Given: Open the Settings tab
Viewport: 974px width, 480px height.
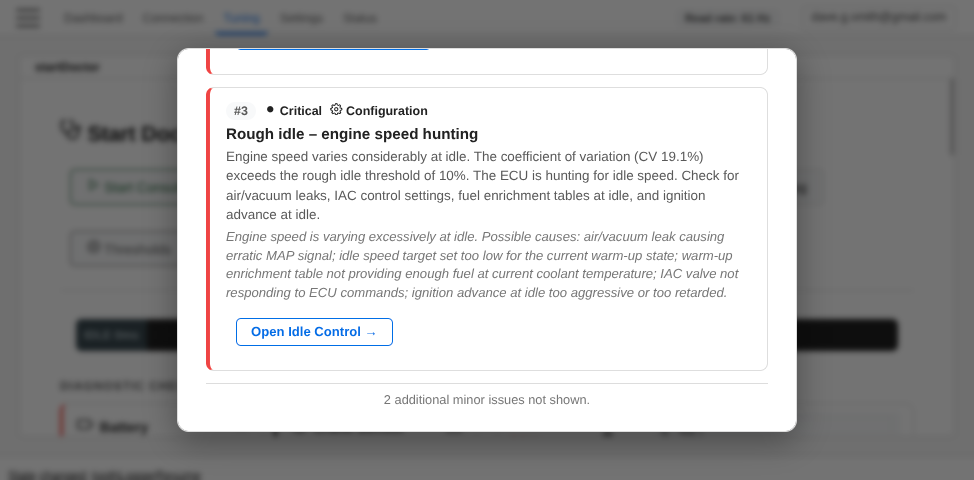Looking at the screenshot, I should 301,18.
